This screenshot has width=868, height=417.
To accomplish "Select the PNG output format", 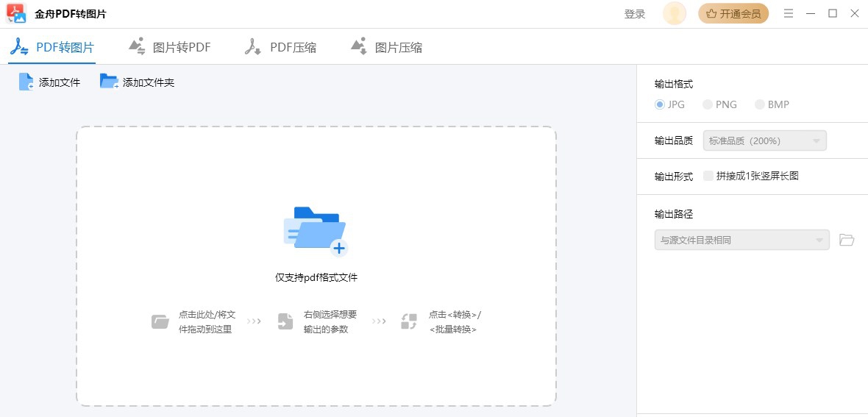I will click(719, 104).
